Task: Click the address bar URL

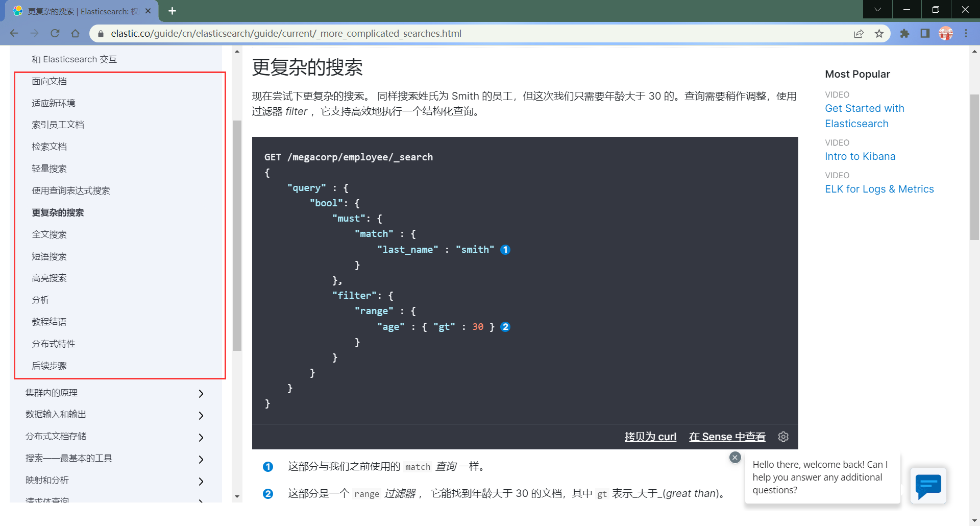Action: 286,33
